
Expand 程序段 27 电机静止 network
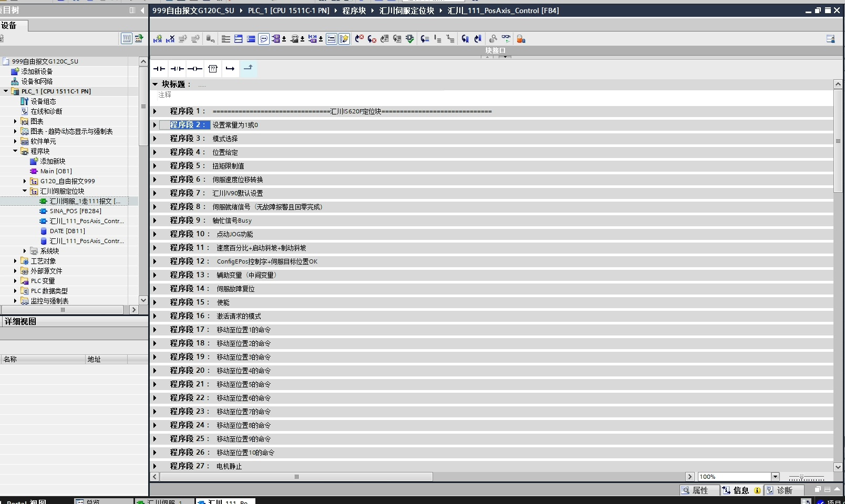point(155,466)
